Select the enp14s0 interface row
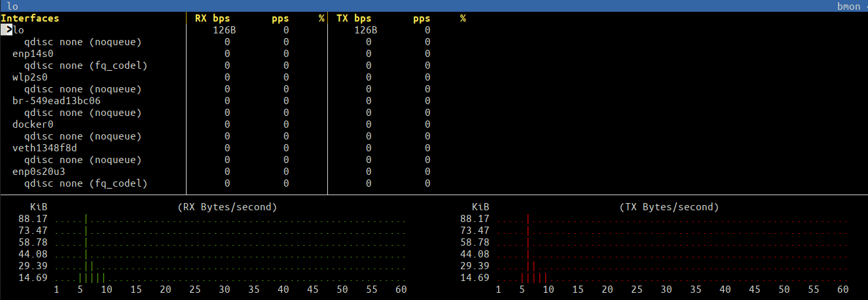Image resolution: width=868 pixels, height=300 pixels. [x=33, y=54]
